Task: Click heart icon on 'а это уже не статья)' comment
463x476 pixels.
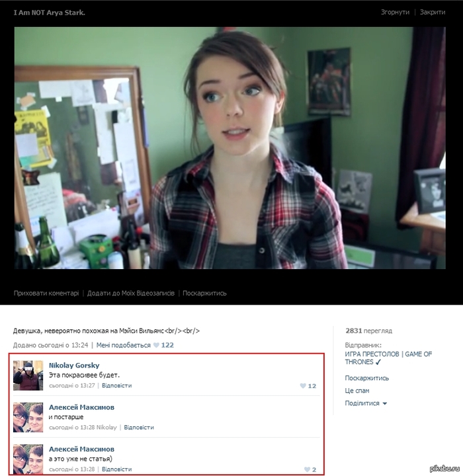Action: [x=306, y=470]
